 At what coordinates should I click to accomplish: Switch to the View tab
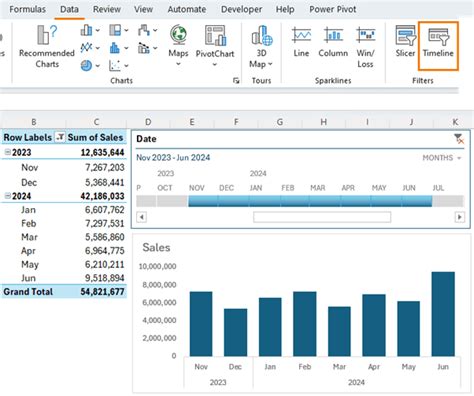[143, 9]
